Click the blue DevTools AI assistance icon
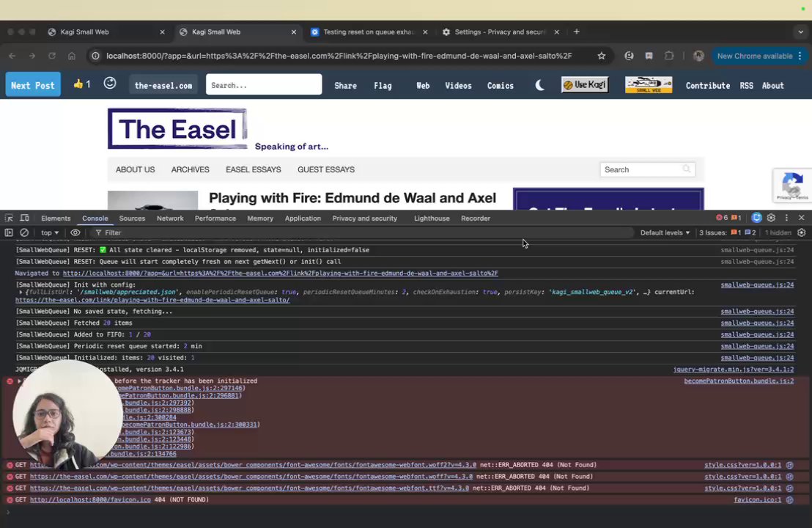The width and height of the screenshot is (812, 528). (x=756, y=218)
